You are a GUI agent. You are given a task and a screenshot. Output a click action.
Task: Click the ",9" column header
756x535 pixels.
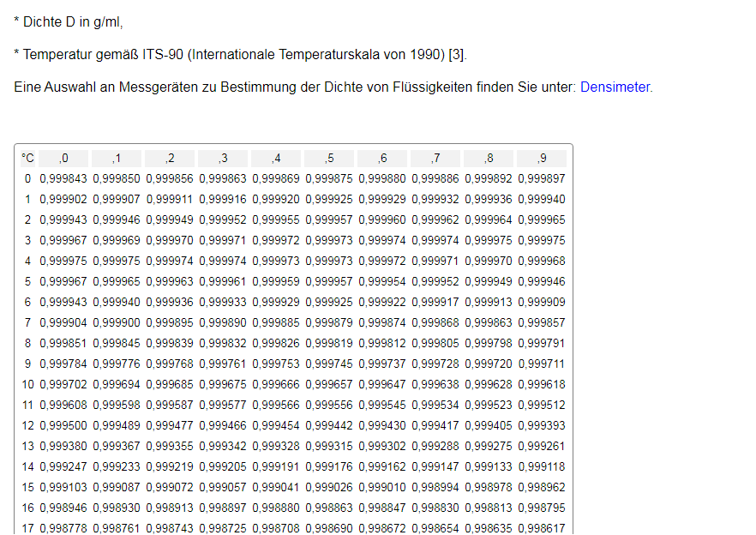[542, 158]
